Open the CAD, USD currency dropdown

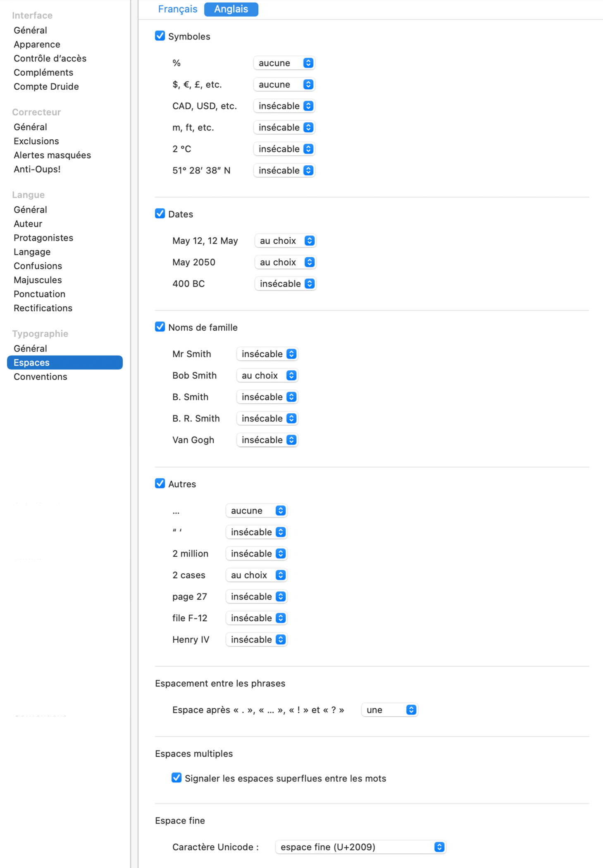point(284,106)
